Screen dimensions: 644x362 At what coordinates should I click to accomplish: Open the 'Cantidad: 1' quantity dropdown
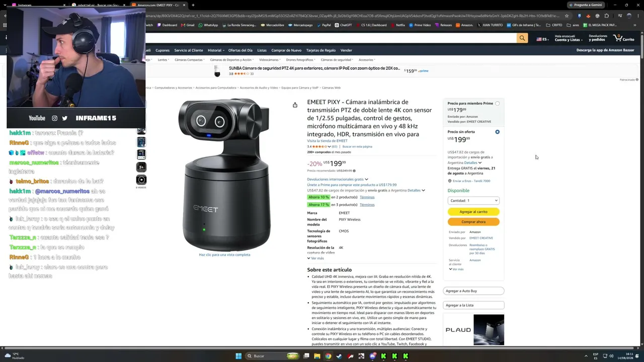coord(473,201)
